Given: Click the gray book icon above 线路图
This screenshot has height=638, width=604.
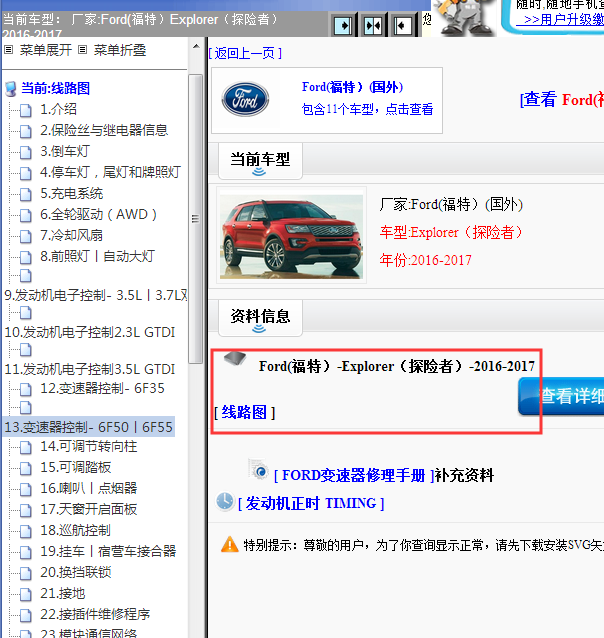Looking at the screenshot, I should [x=235, y=358].
